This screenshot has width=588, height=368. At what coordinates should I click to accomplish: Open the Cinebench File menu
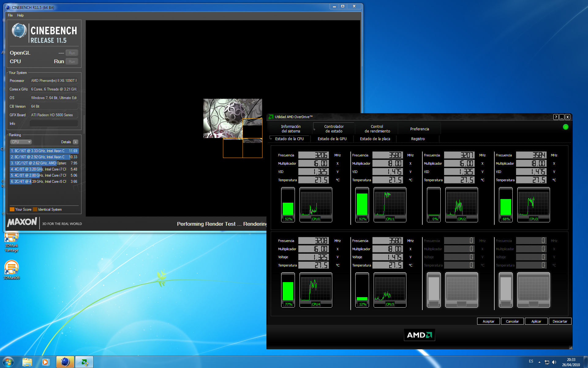coord(10,15)
